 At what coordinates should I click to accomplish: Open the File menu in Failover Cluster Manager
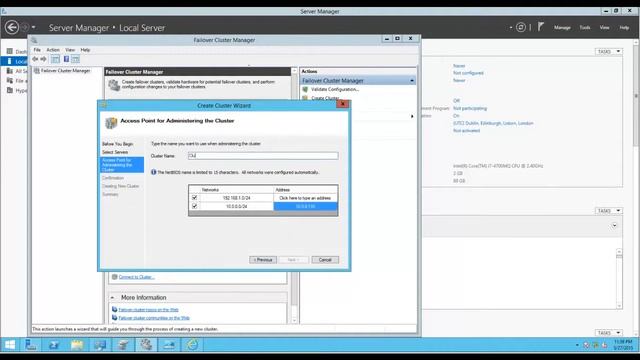pos(37,50)
